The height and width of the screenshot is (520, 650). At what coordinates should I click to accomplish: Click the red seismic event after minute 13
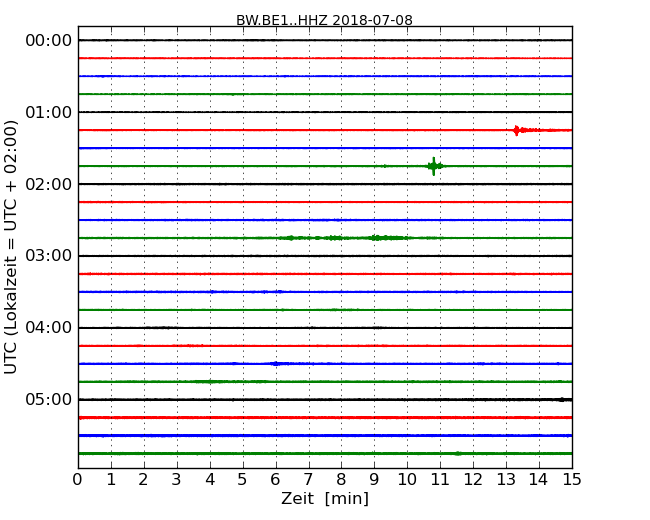pos(535,130)
